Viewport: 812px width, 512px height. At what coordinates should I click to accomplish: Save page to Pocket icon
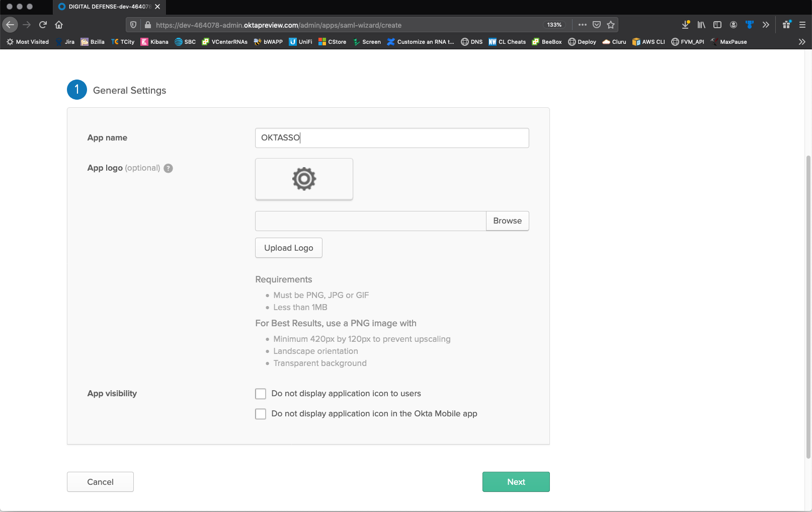597,25
